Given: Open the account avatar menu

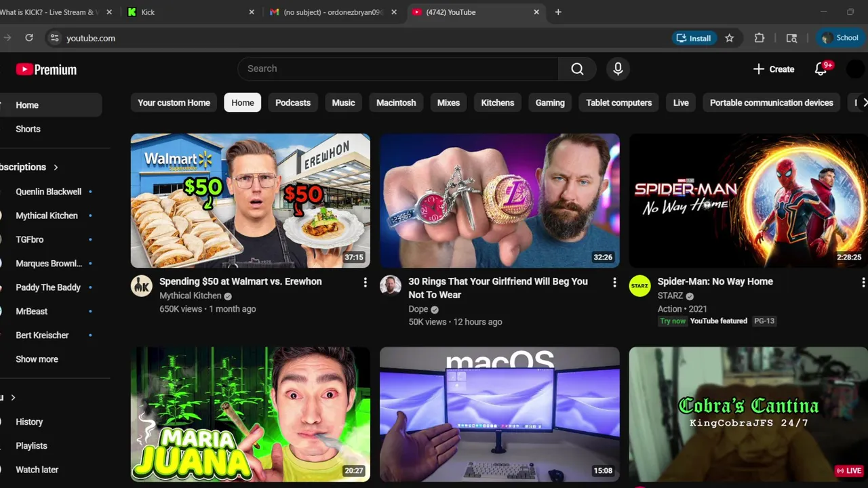Looking at the screenshot, I should coord(856,68).
